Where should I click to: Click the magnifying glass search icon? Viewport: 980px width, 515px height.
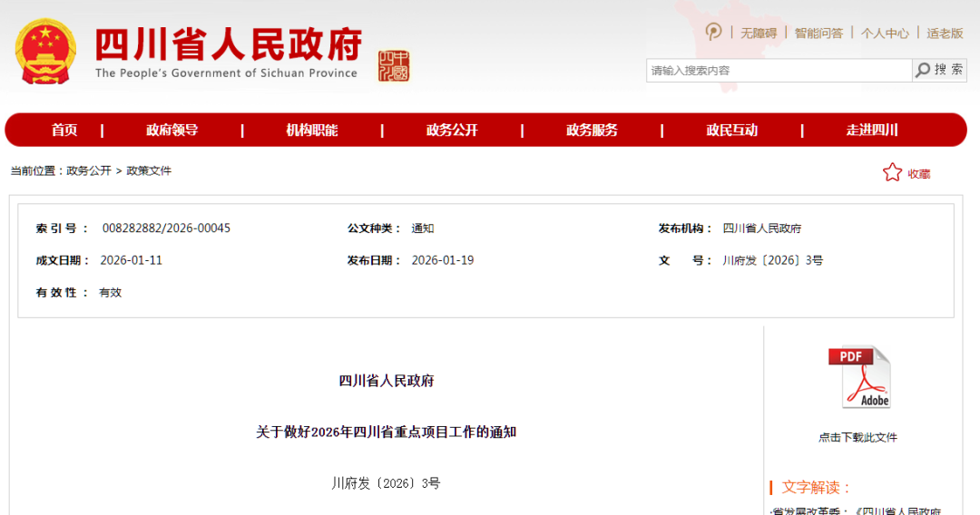pos(923,70)
